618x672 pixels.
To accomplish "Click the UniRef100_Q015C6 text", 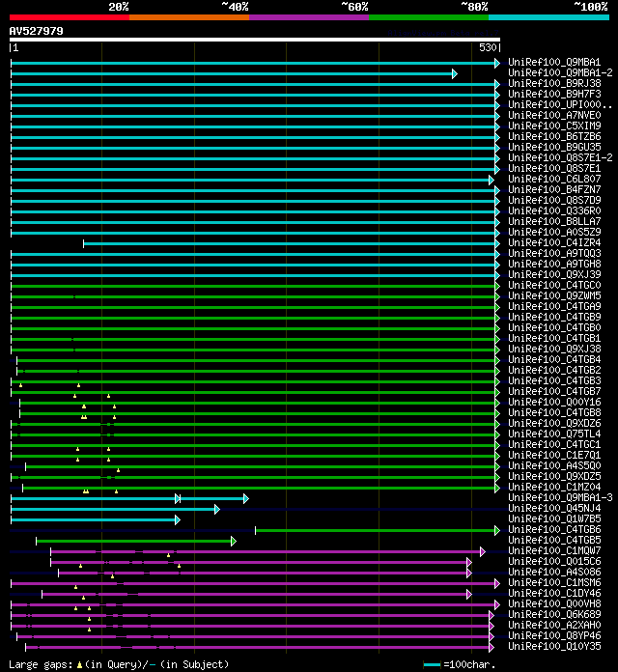I will pos(554,561).
